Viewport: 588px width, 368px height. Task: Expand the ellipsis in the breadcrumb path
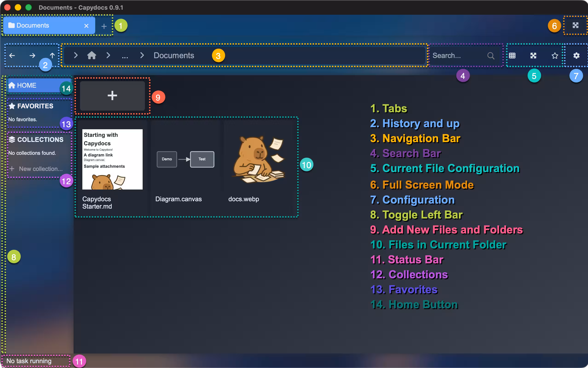[125, 57]
